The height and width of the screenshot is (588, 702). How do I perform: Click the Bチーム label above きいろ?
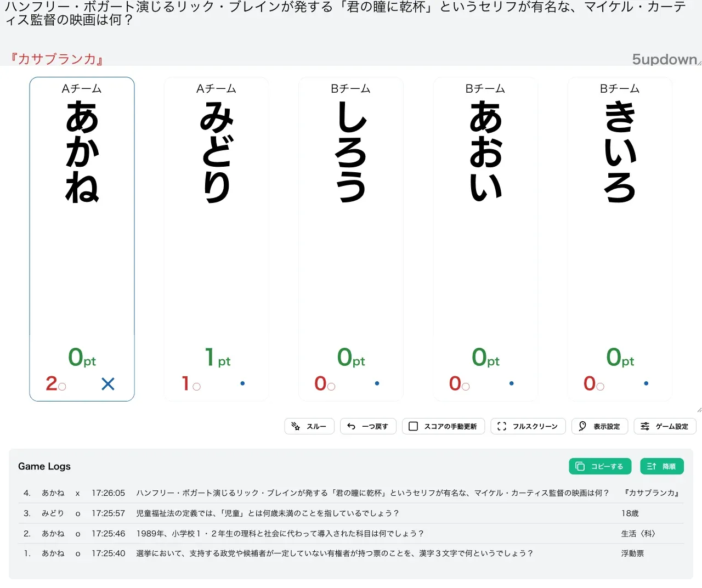tap(620, 88)
